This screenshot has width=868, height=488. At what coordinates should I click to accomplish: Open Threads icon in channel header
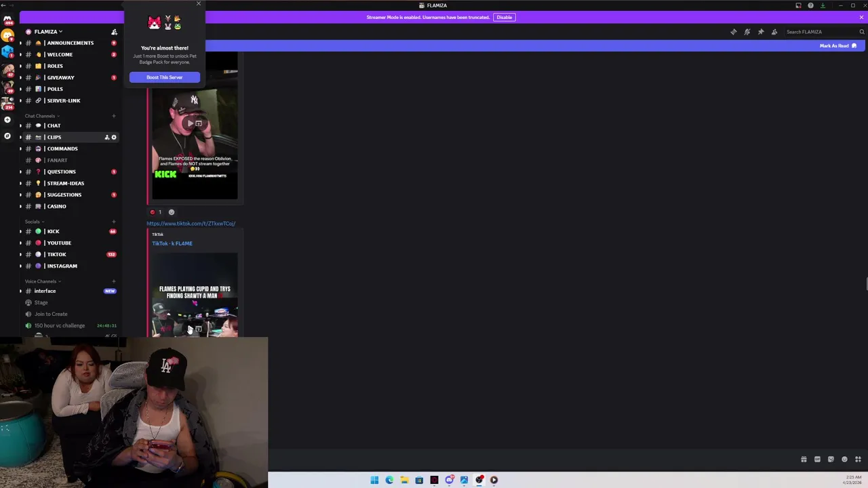click(734, 32)
